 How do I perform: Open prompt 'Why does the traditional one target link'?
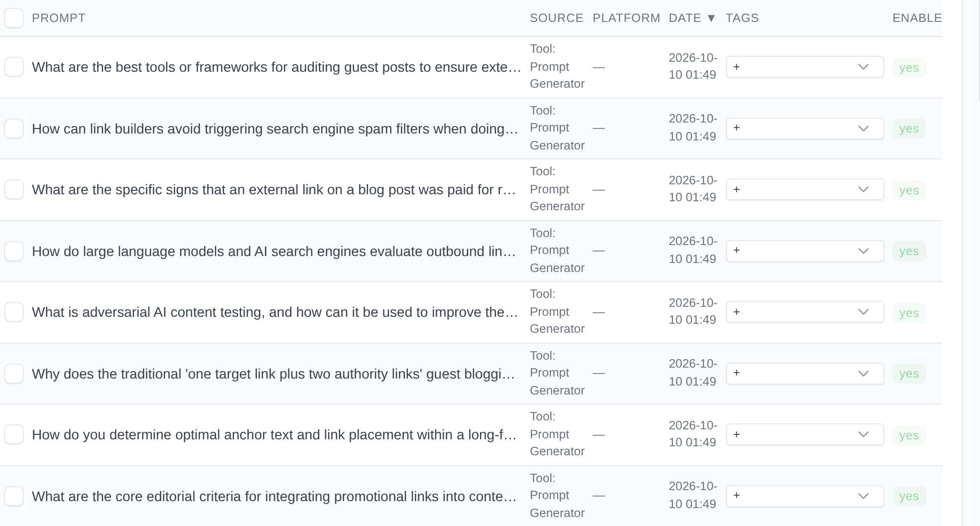coord(273,374)
